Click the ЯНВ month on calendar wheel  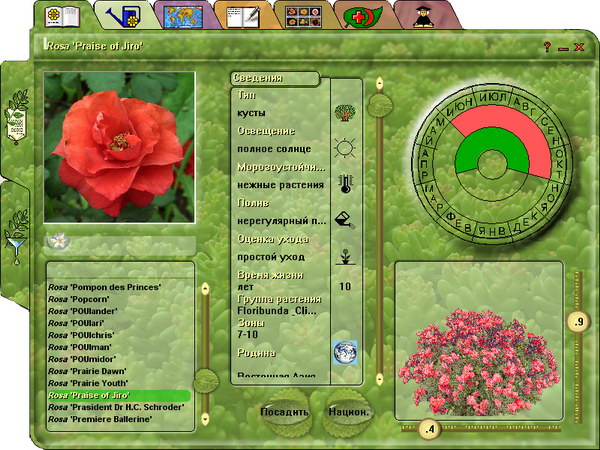(x=492, y=230)
